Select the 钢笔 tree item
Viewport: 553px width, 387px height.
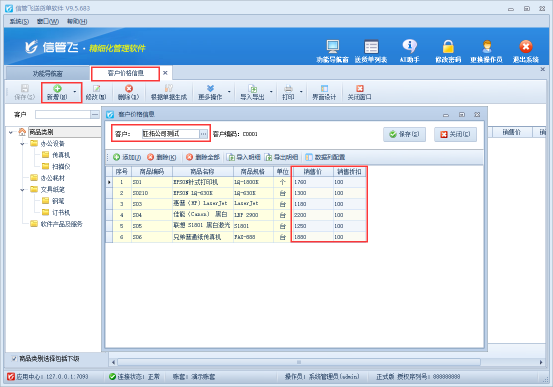58,201
